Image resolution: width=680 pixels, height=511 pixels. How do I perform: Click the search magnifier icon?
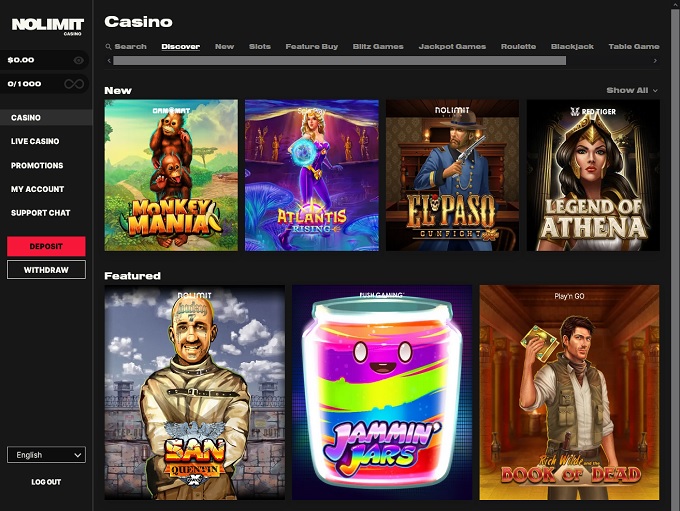tap(108, 46)
